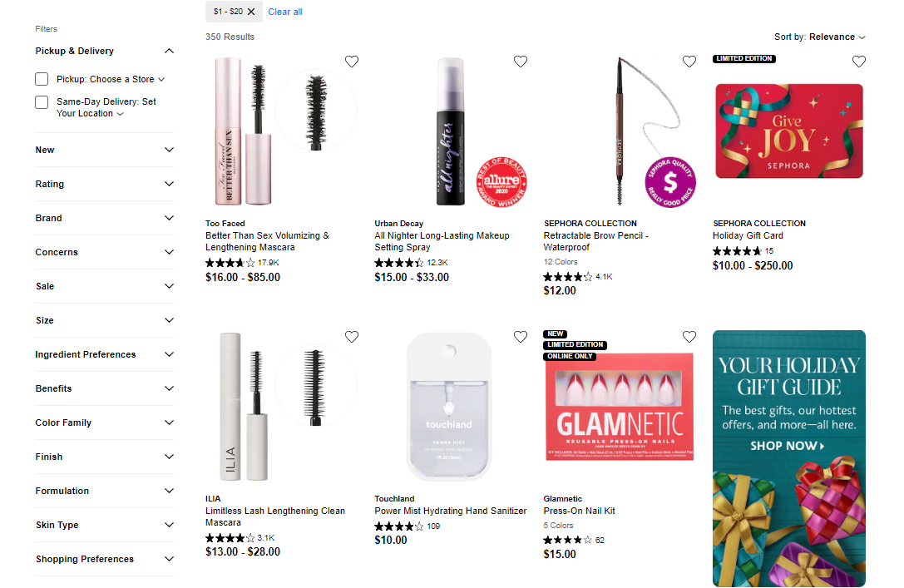Screen dimensions: 904x588
Task: Click heart icon on Urban Decay setting spray
Action: [x=521, y=62]
